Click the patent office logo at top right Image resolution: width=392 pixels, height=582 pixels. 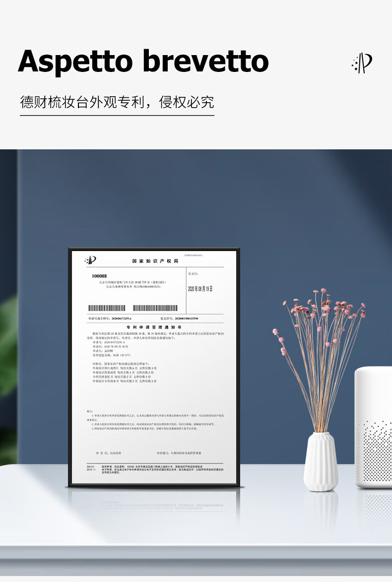click(362, 63)
